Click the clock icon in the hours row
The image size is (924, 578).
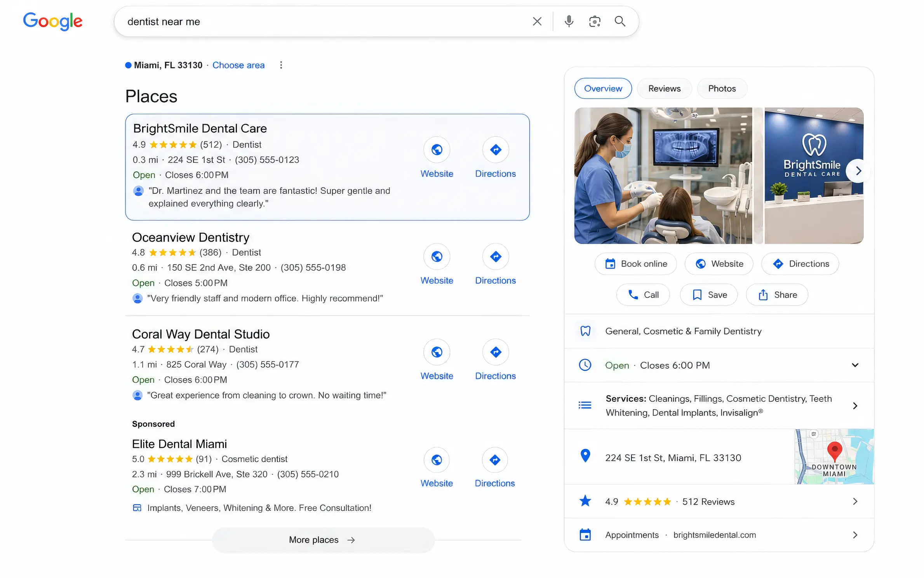[x=585, y=365]
